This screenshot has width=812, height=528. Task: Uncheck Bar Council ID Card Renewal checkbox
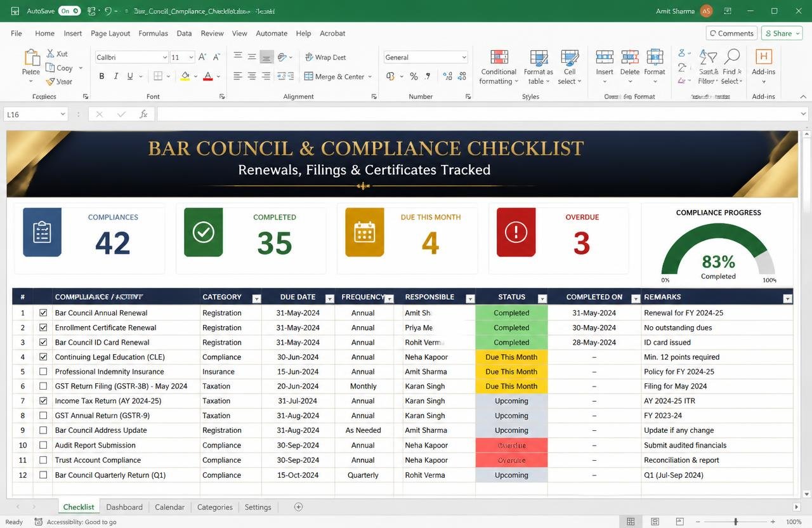(x=43, y=342)
